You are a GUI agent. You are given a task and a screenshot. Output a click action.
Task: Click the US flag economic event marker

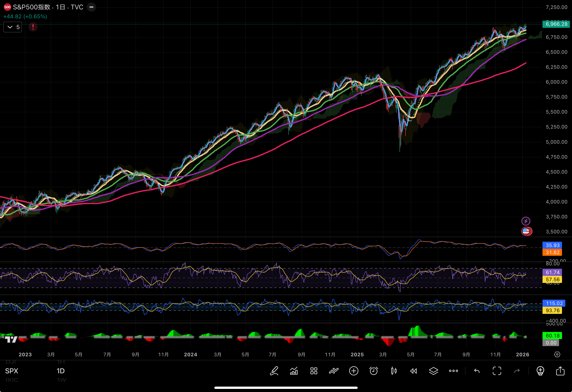point(526,231)
